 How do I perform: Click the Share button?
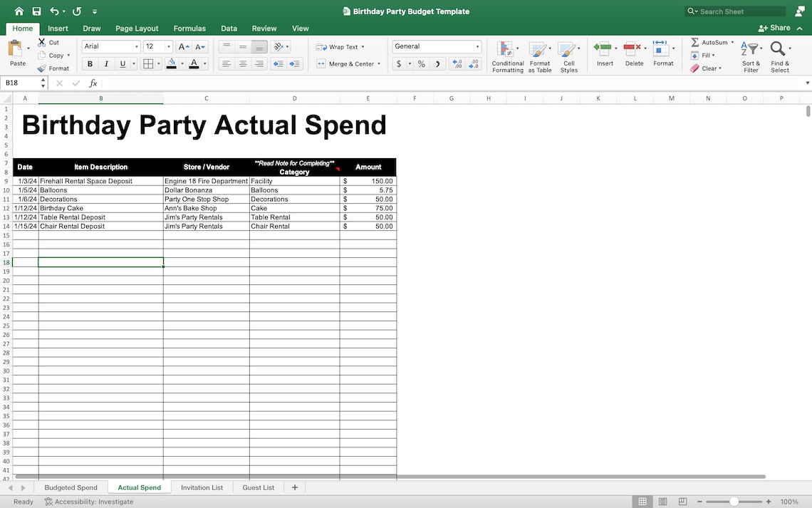point(775,27)
